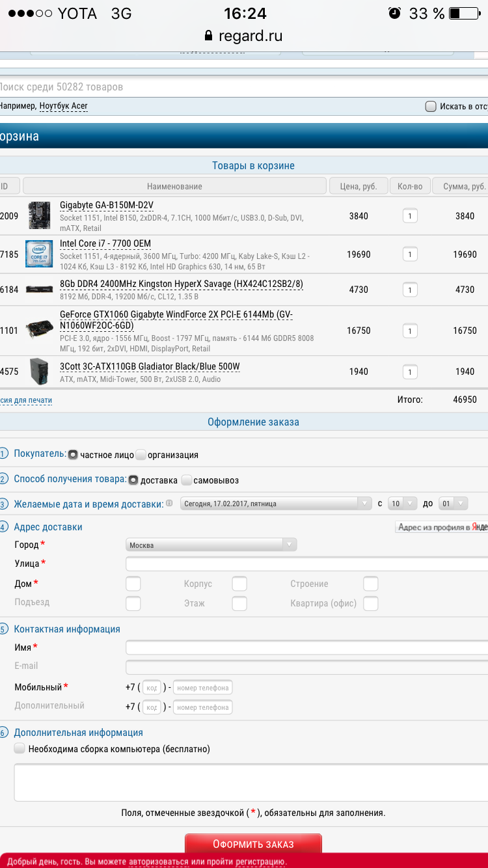Click the Кол-во column header
This screenshot has width=488, height=868.
coord(410,186)
